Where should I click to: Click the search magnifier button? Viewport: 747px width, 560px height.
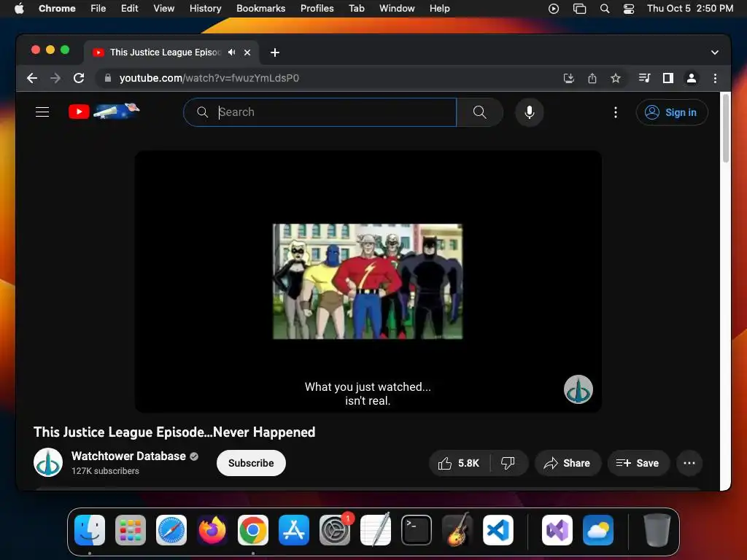tap(480, 112)
